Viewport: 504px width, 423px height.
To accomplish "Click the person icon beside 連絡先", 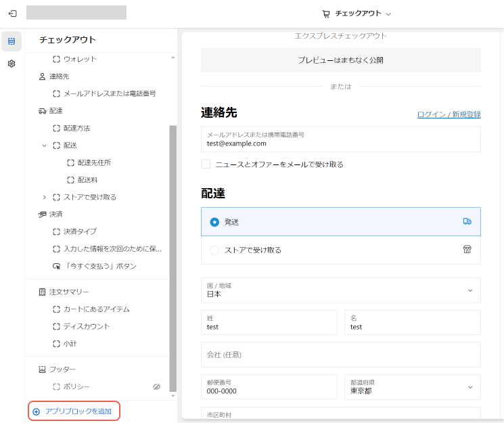I will (x=42, y=76).
